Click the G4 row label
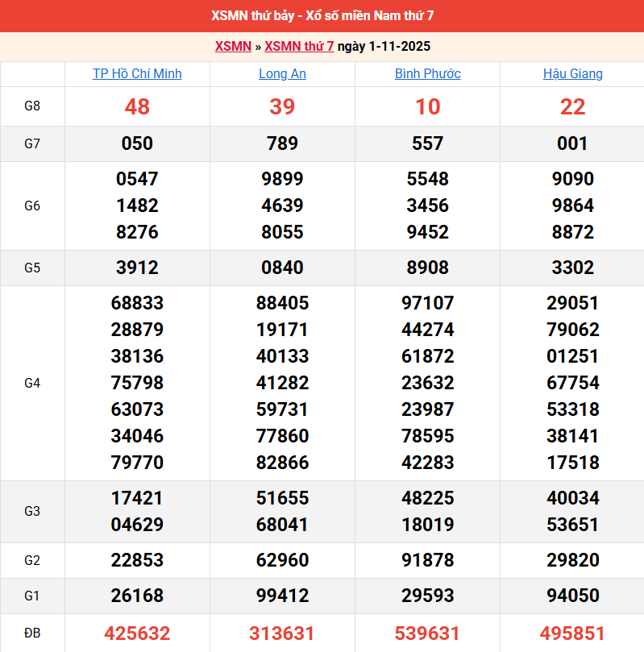Image resolution: width=644 pixels, height=652 pixels. pyautogui.click(x=32, y=383)
